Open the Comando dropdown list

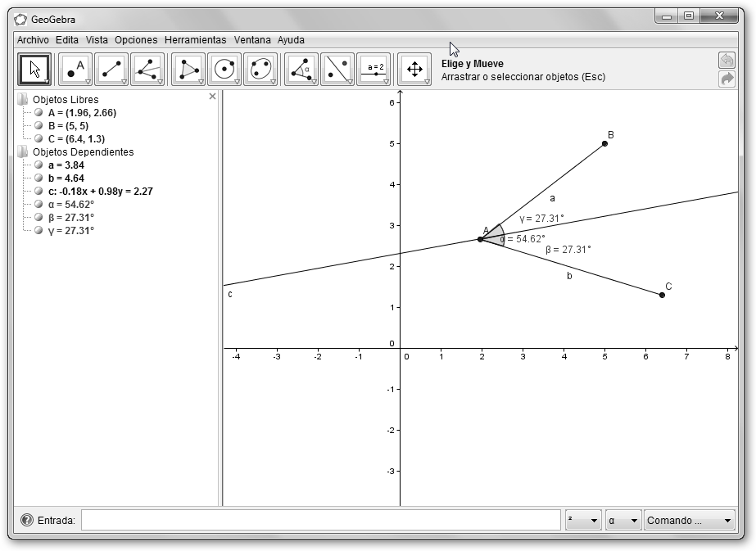[x=689, y=521]
